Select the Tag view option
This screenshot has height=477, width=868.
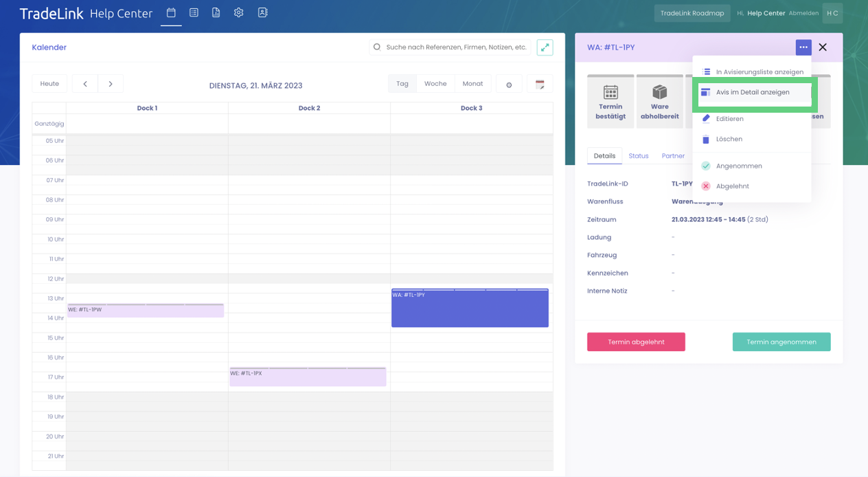tap(402, 84)
